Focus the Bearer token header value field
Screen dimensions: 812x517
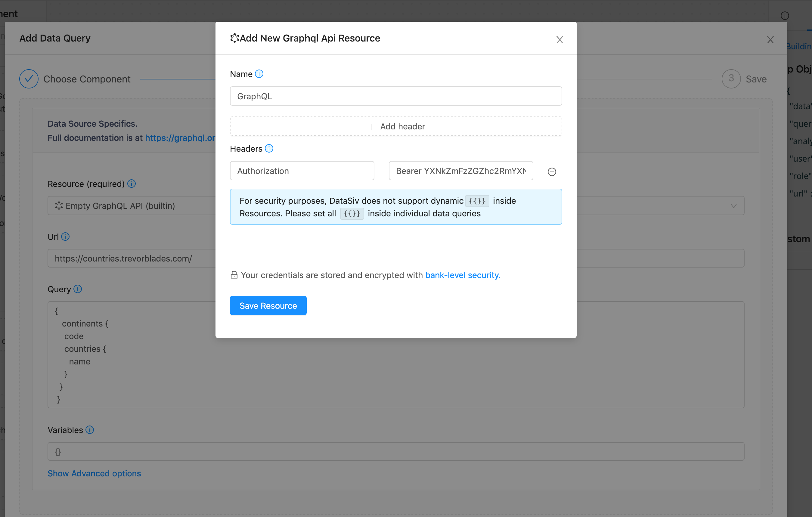[461, 171]
